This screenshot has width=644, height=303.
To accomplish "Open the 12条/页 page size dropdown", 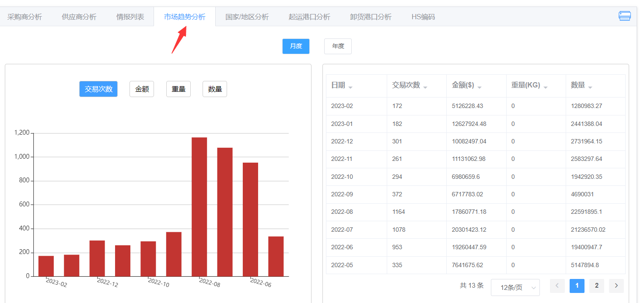I will [515, 287].
